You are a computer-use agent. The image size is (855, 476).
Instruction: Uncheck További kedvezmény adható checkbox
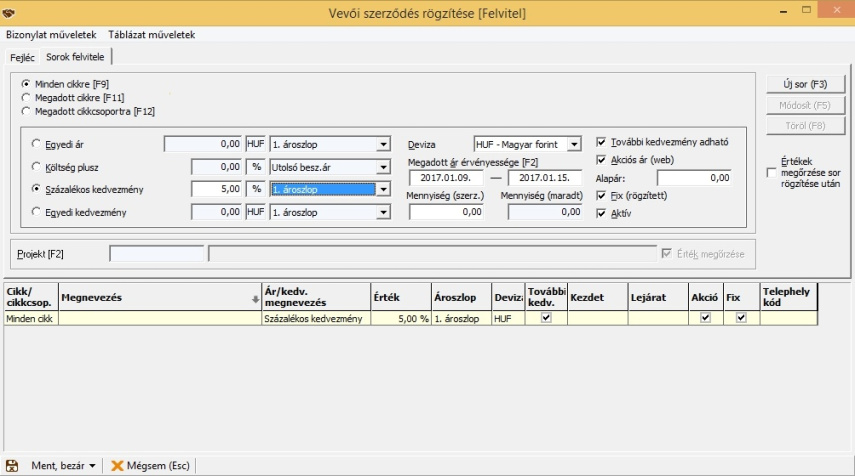[601, 142]
